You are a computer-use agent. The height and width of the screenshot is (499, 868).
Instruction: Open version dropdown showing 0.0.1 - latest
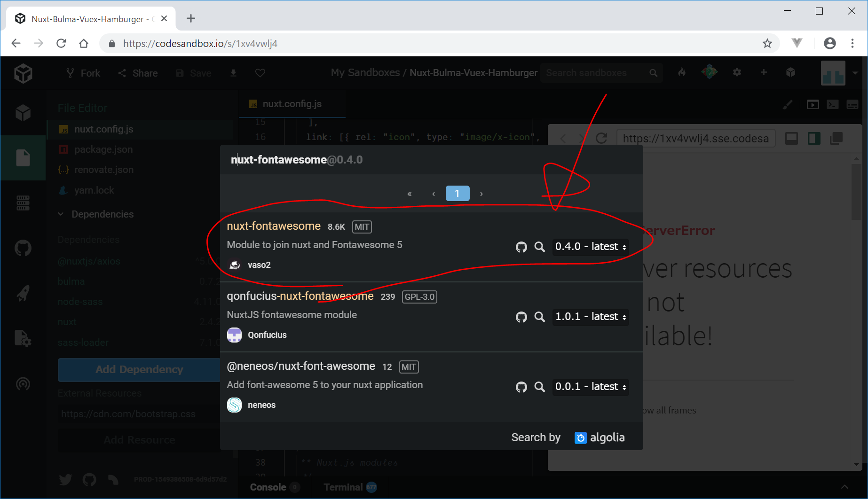pos(591,387)
